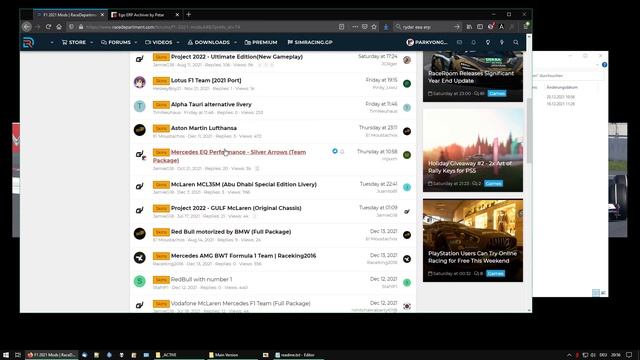
Task: Click the browser back button
Action: point(27,27)
